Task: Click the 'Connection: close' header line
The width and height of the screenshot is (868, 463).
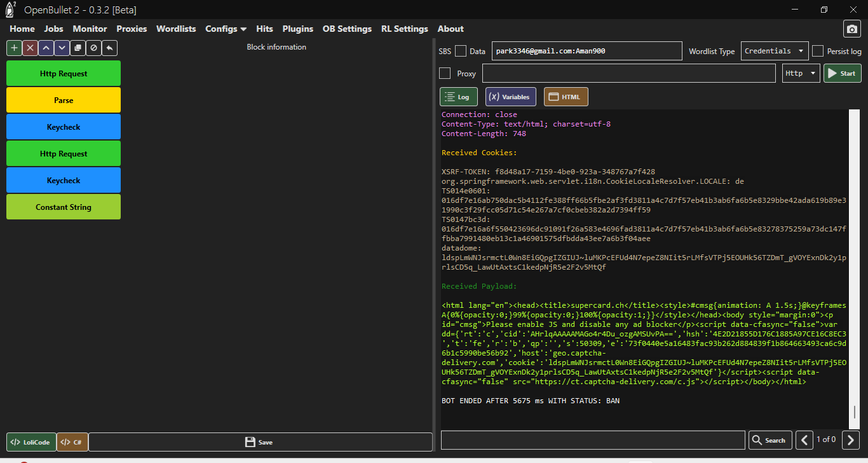Action: (479, 114)
